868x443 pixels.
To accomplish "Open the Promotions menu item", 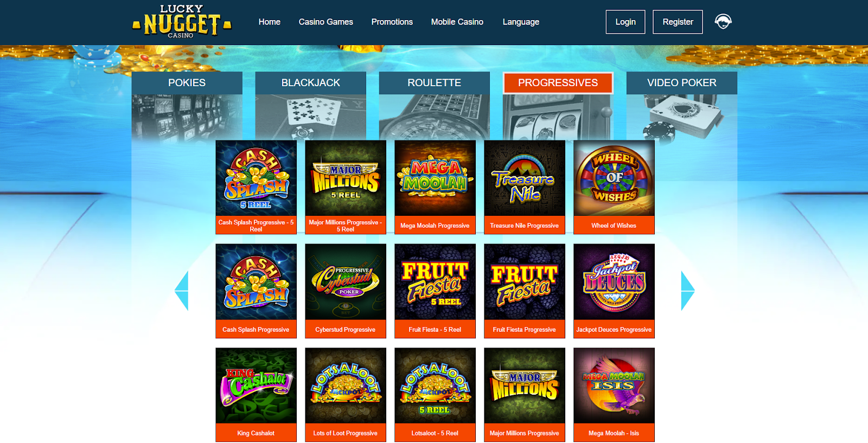I will tap(392, 22).
